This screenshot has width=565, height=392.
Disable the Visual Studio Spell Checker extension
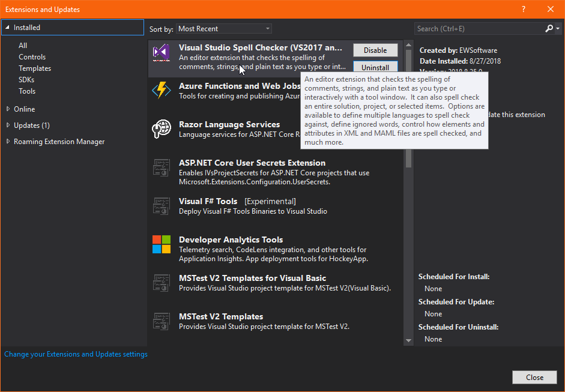(375, 50)
